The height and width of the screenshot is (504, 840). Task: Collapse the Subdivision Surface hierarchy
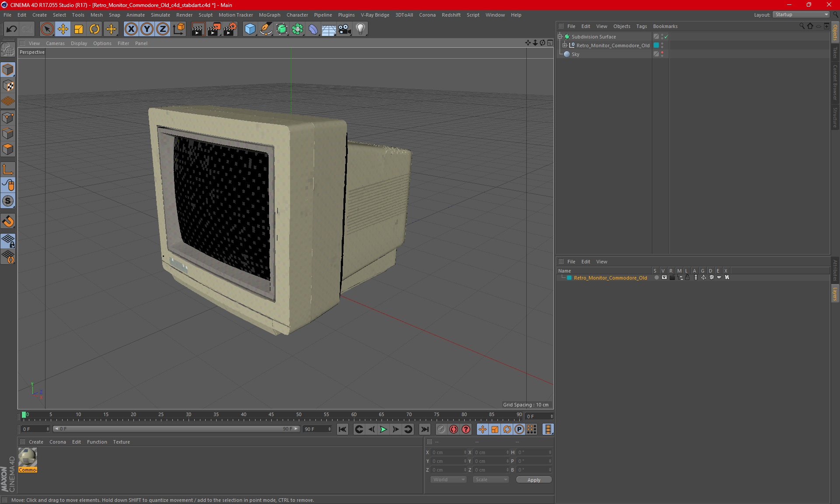[560, 37]
